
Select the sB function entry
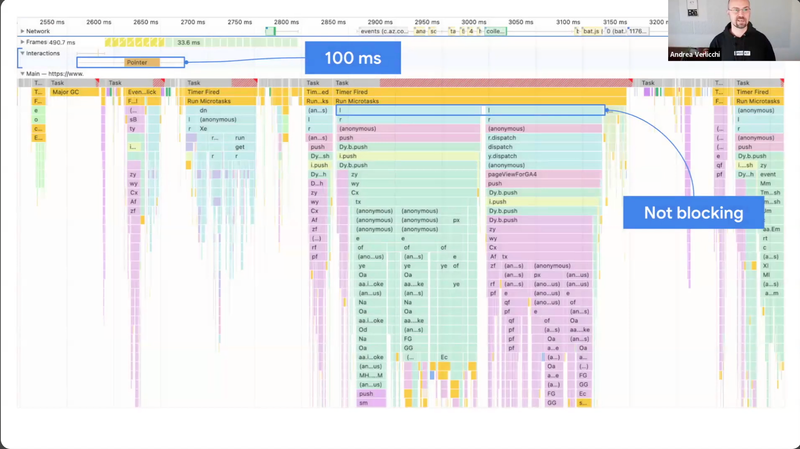click(134, 119)
